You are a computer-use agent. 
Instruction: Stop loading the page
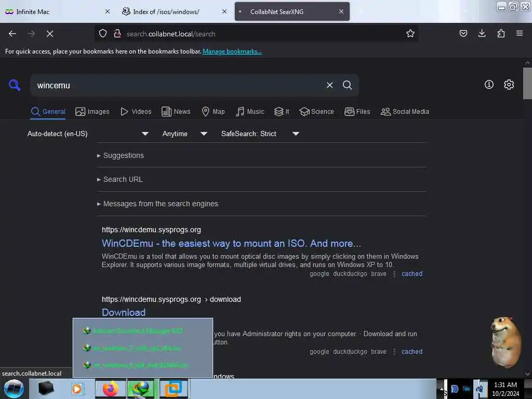(50, 34)
